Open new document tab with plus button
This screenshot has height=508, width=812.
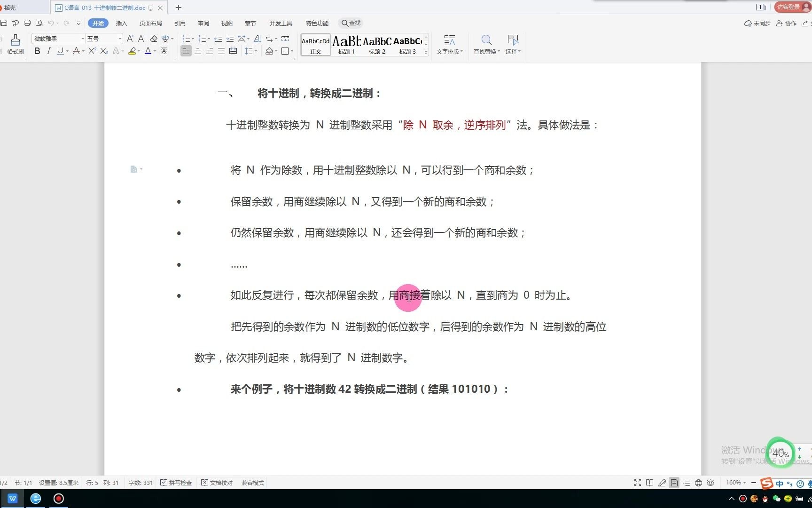[x=179, y=8]
